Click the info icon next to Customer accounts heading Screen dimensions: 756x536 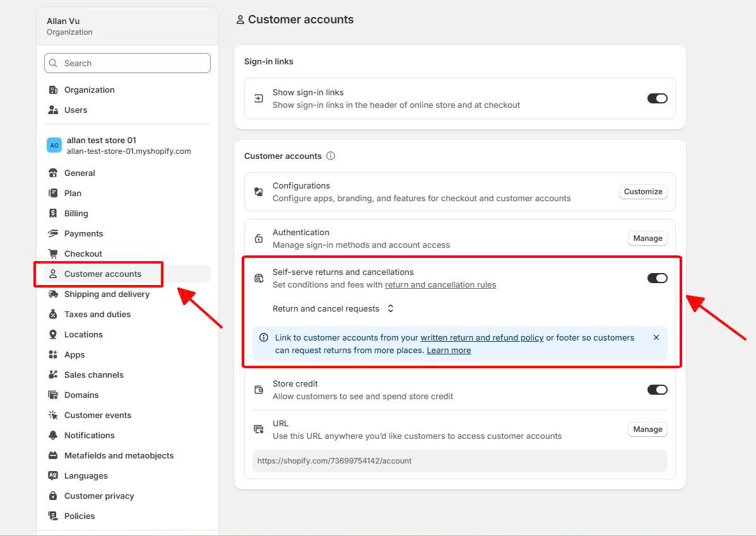[x=331, y=156]
